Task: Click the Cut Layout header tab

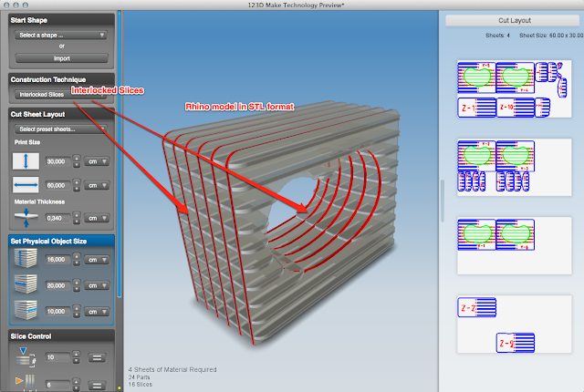Action: pos(514,20)
